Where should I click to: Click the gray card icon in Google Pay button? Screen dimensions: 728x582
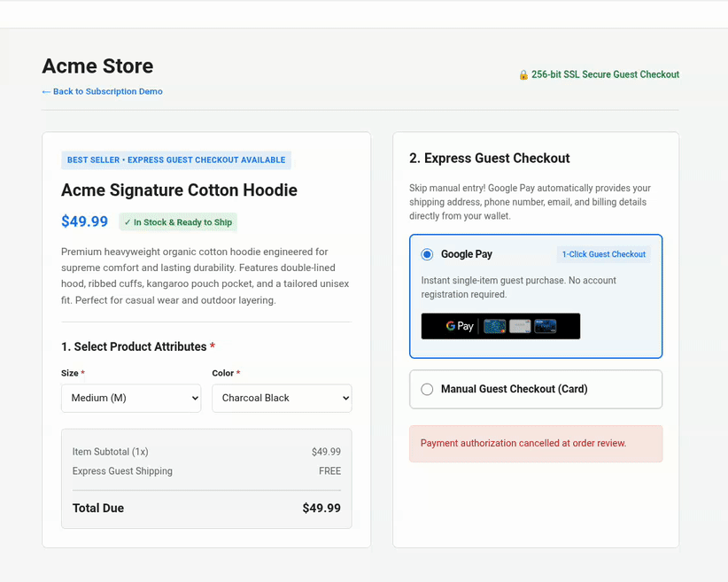(520, 327)
